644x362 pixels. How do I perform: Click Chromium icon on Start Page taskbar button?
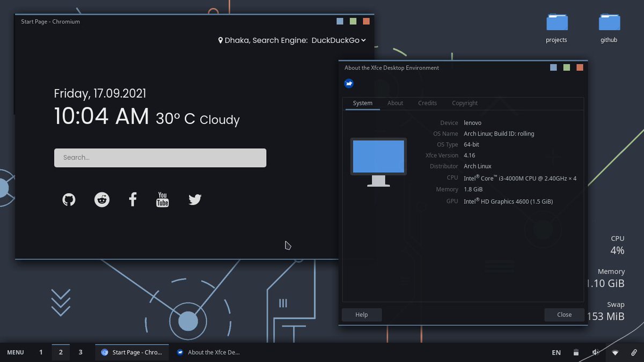click(x=105, y=352)
